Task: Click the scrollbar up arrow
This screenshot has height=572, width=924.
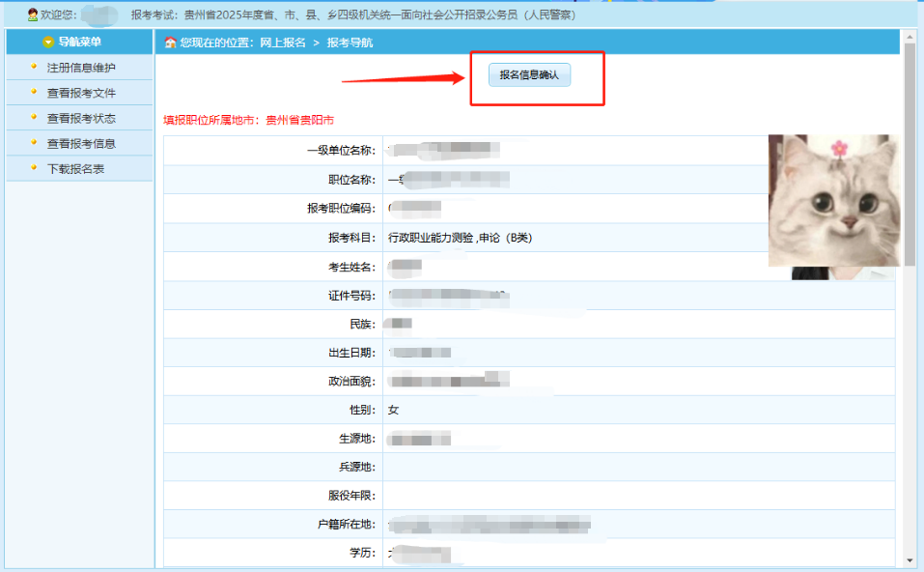Action: tap(910, 37)
